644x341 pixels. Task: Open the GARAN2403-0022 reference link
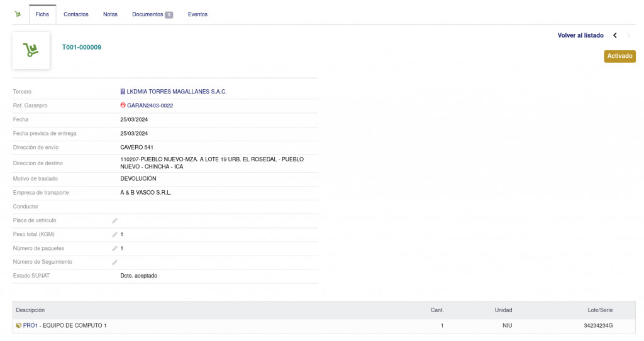tap(150, 106)
